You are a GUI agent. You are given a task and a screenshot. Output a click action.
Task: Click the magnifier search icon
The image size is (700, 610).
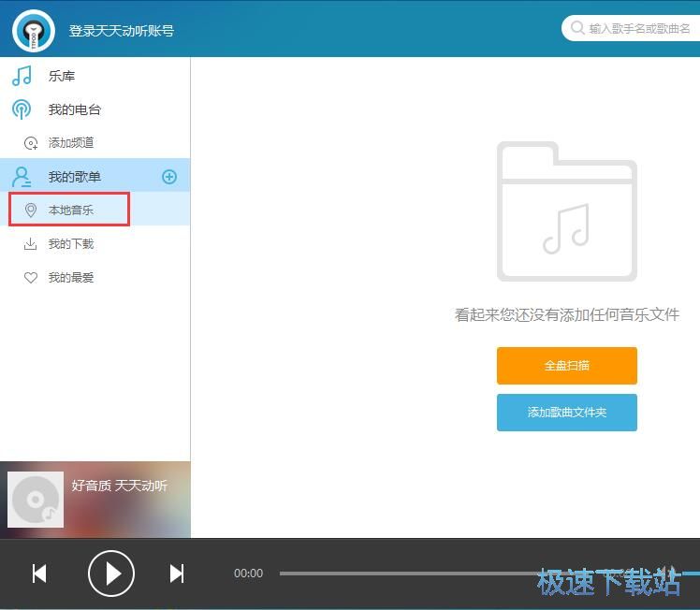tap(577, 28)
